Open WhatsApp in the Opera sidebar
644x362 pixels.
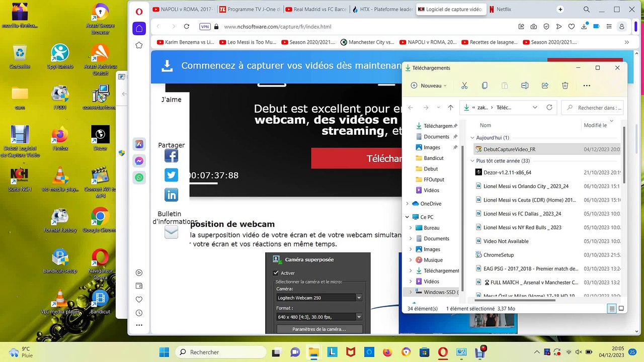coord(139,177)
